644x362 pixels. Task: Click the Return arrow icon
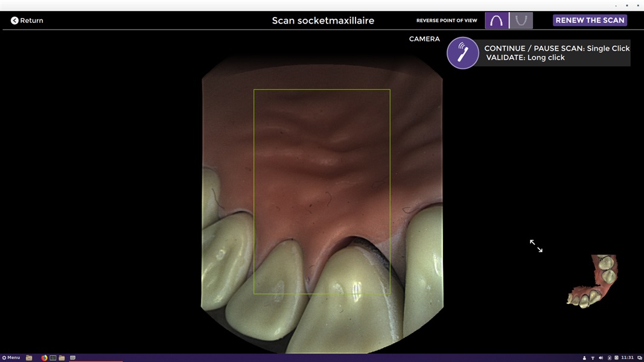click(14, 20)
